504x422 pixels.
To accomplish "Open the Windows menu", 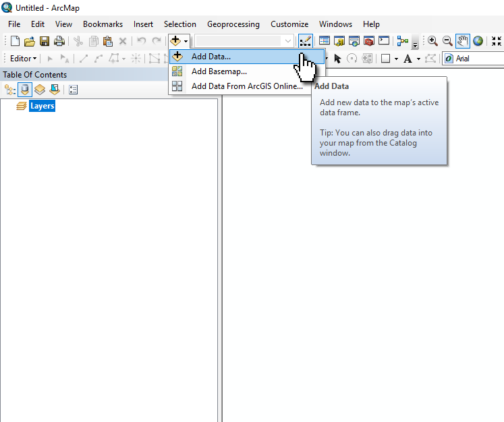I will pos(335,24).
